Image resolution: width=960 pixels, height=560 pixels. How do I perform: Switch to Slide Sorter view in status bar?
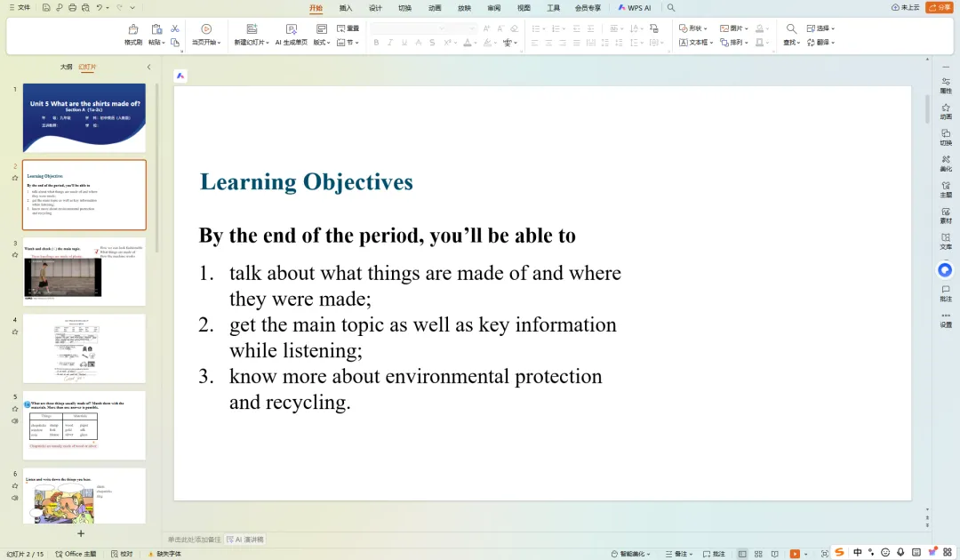pyautogui.click(x=758, y=554)
